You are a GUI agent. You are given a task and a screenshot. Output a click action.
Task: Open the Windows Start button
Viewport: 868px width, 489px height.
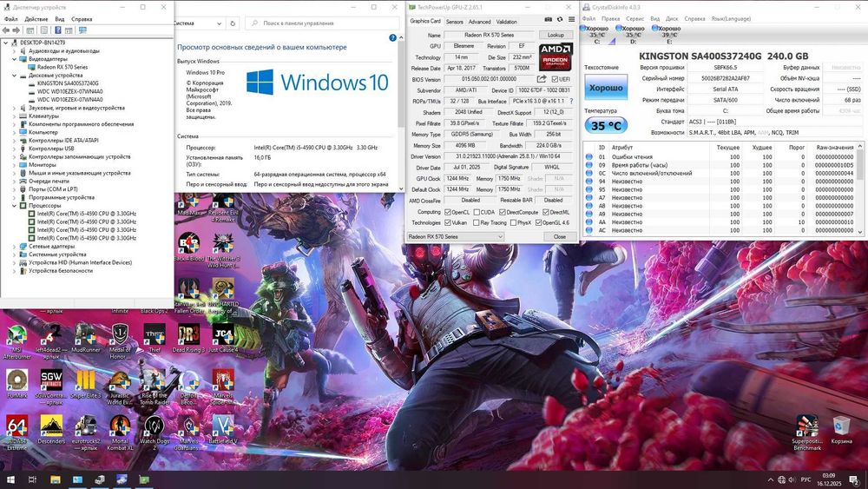tap(10, 479)
